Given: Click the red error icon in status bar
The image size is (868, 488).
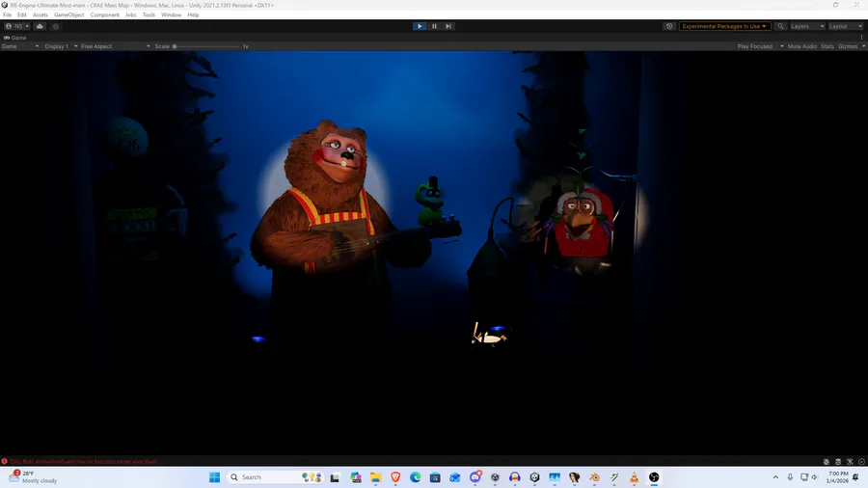Looking at the screenshot, I should [5, 461].
